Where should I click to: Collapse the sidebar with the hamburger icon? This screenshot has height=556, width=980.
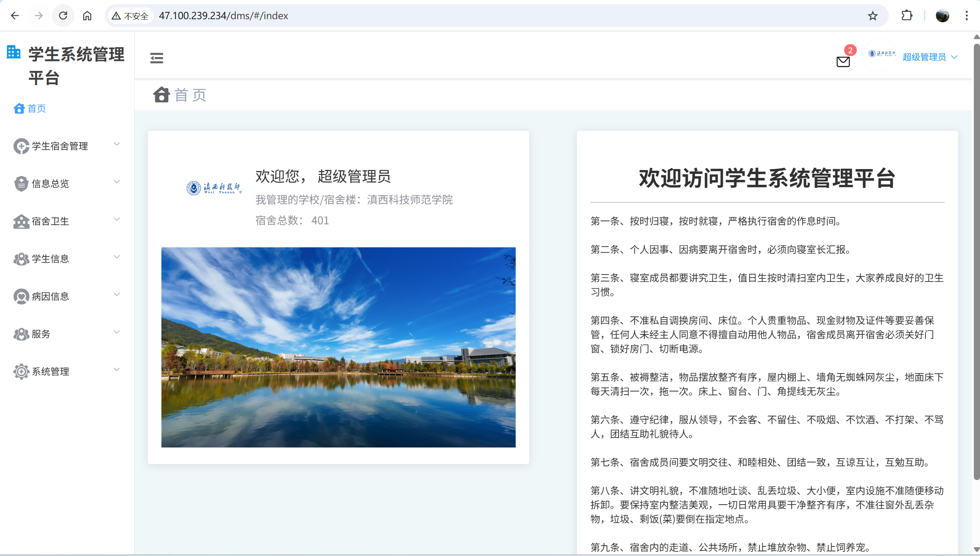[x=156, y=58]
